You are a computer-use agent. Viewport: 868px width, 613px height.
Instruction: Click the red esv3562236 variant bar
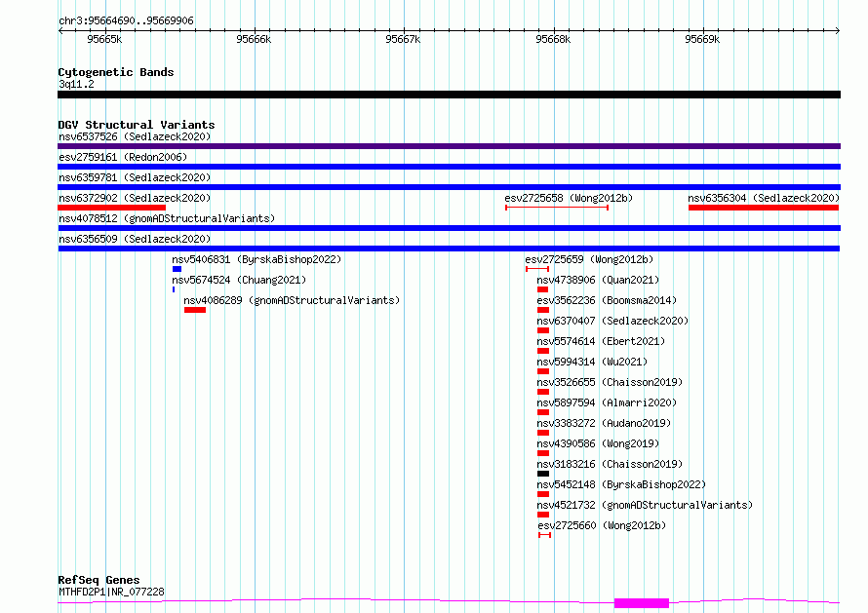tap(543, 310)
